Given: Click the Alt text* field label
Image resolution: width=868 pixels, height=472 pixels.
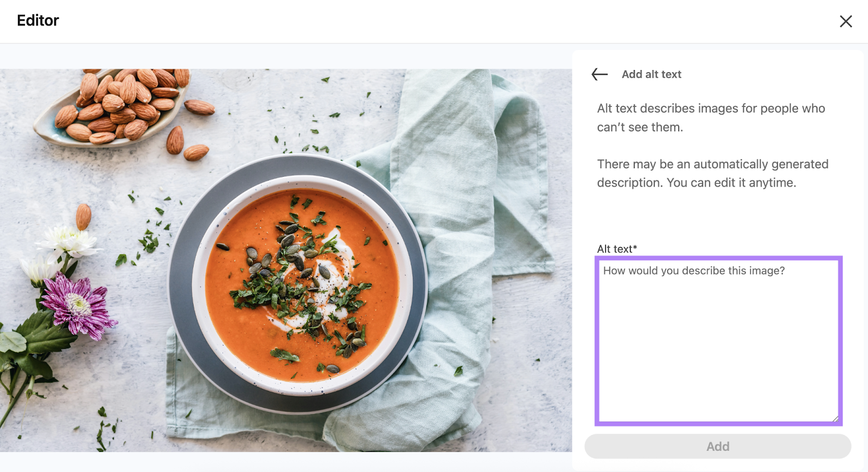Looking at the screenshot, I should click(616, 248).
